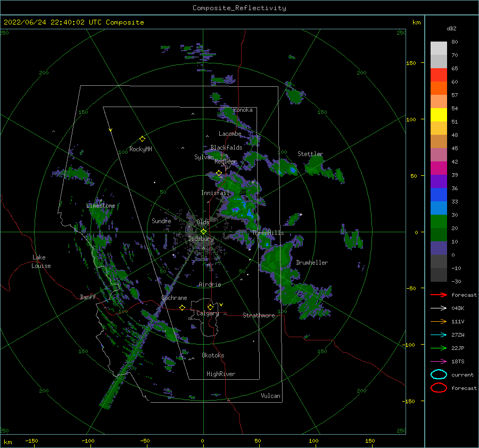The height and width of the screenshot is (448, 479).
Task: Click the yellow diamond marker above Calgary label
Action: click(210, 307)
